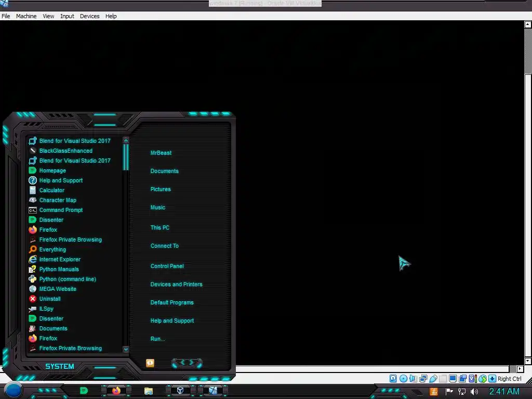
Task: Click the network tray icon
Action: 462,392
